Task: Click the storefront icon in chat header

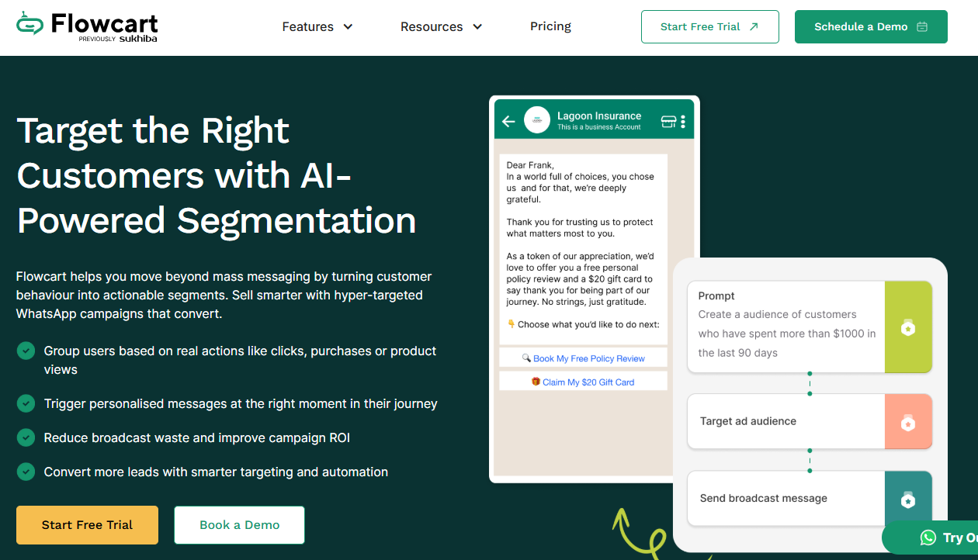Action: (668, 121)
